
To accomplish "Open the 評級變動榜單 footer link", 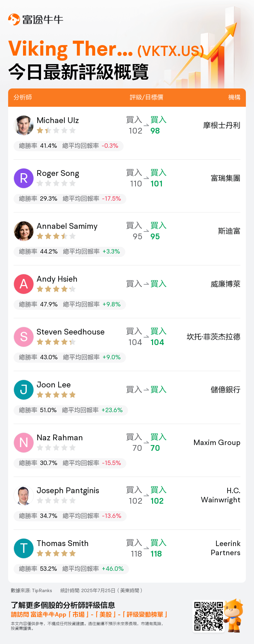I will click(145, 615).
